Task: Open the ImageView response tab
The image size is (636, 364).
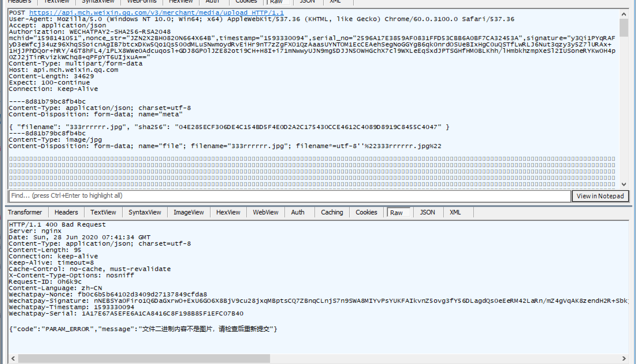Action: tap(189, 212)
